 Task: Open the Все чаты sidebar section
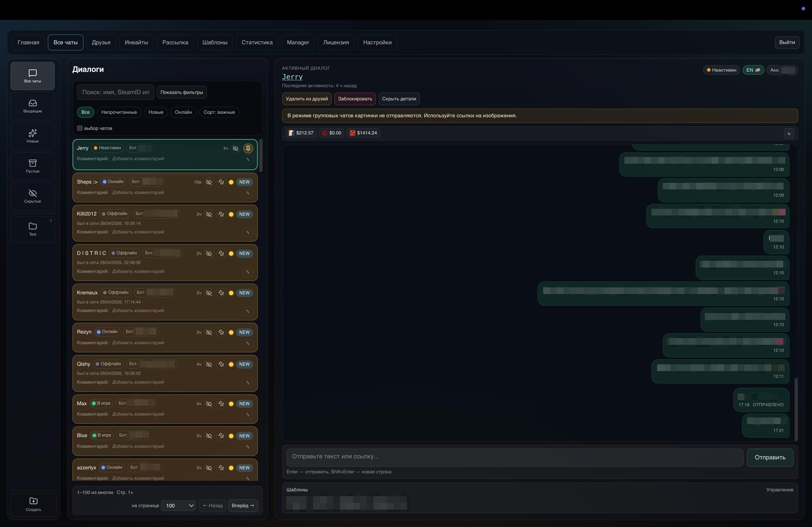pyautogui.click(x=32, y=76)
